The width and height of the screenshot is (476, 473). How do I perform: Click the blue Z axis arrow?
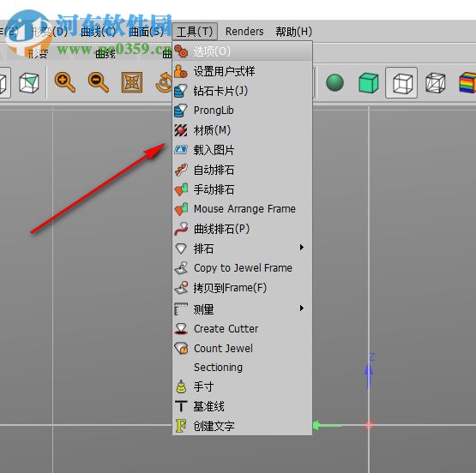point(369,375)
